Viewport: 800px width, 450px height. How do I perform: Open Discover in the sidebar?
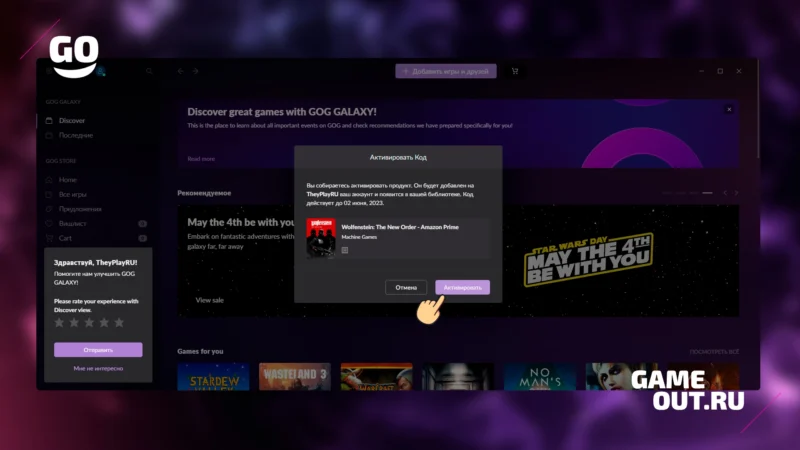point(71,120)
